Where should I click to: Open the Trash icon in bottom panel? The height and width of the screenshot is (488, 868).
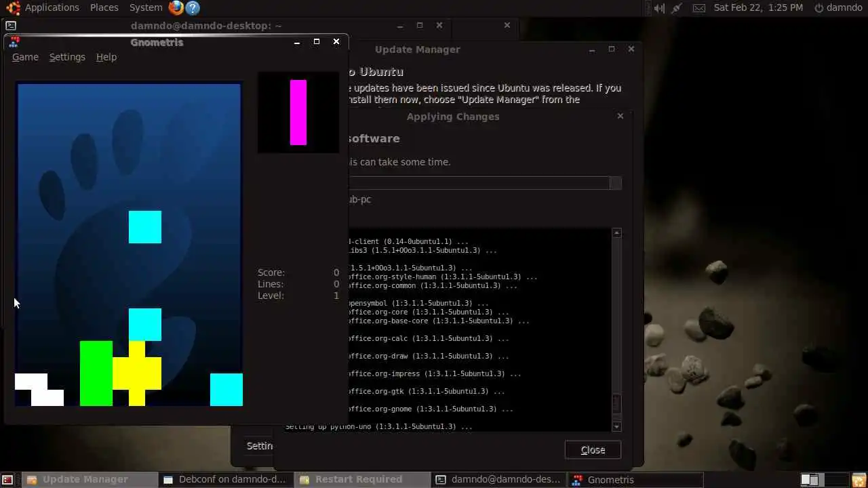click(x=860, y=480)
